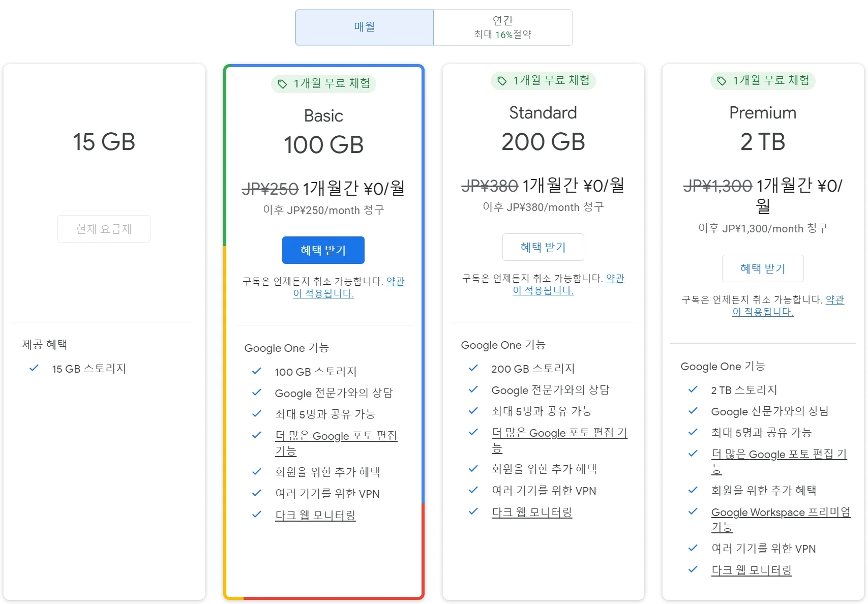Image resolution: width=868 pixels, height=604 pixels.
Task: Click the Standard plan free trial tag icon
Action: click(502, 81)
